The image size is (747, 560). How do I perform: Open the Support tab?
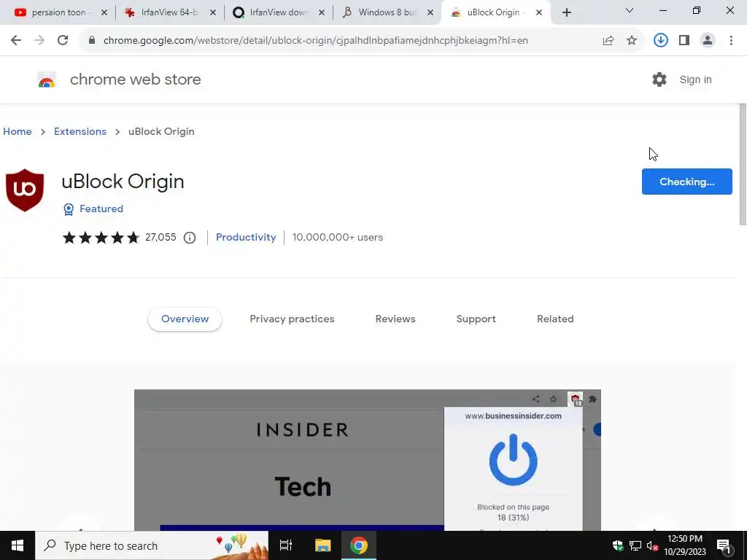point(476,319)
